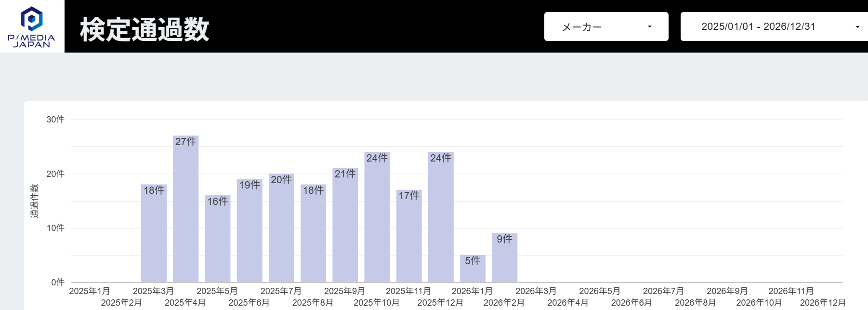Click the date range dropdown arrow
This screenshot has height=310, width=868.
click(857, 27)
